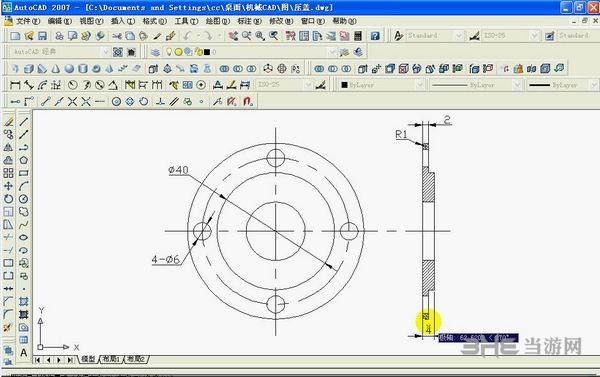Screen dimensions: 600x377
Task: Select the Circle draw tool
Action: pyautogui.click(x=24, y=199)
